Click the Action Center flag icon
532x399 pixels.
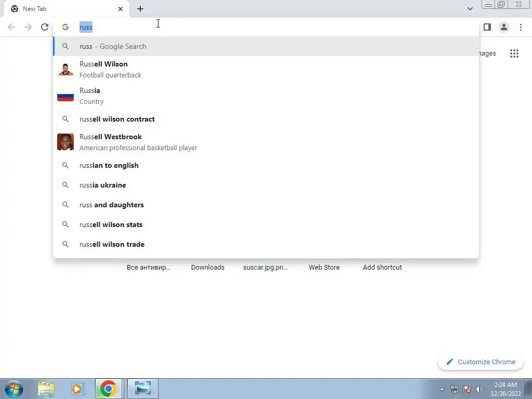click(x=467, y=389)
